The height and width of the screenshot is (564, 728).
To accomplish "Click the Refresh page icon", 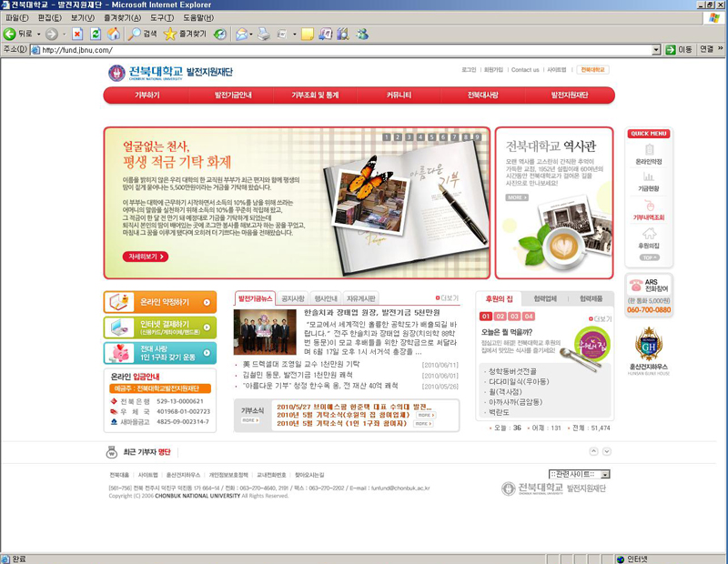I will coord(95,34).
